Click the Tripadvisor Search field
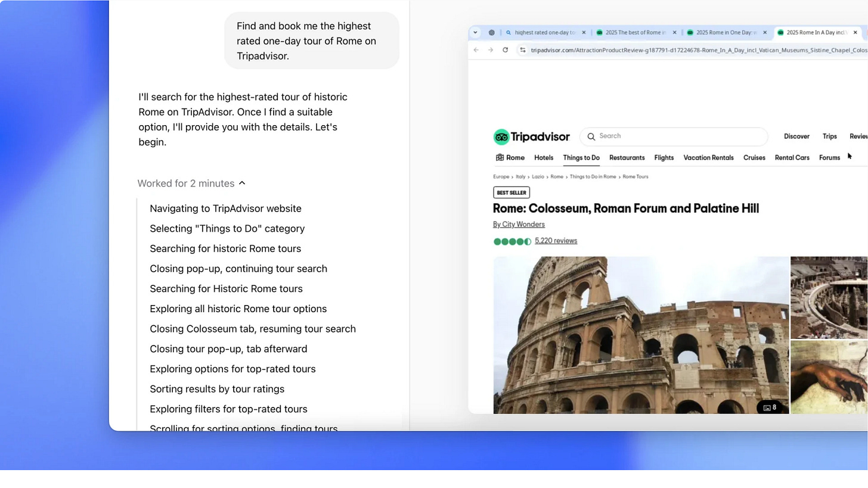Image resolution: width=868 pixels, height=488 pixels. click(674, 136)
